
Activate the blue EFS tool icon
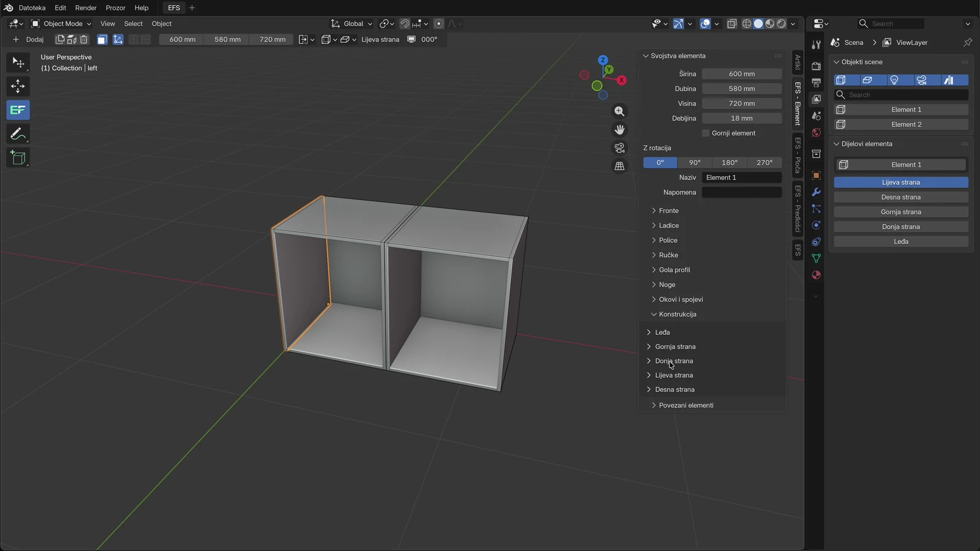point(18,110)
